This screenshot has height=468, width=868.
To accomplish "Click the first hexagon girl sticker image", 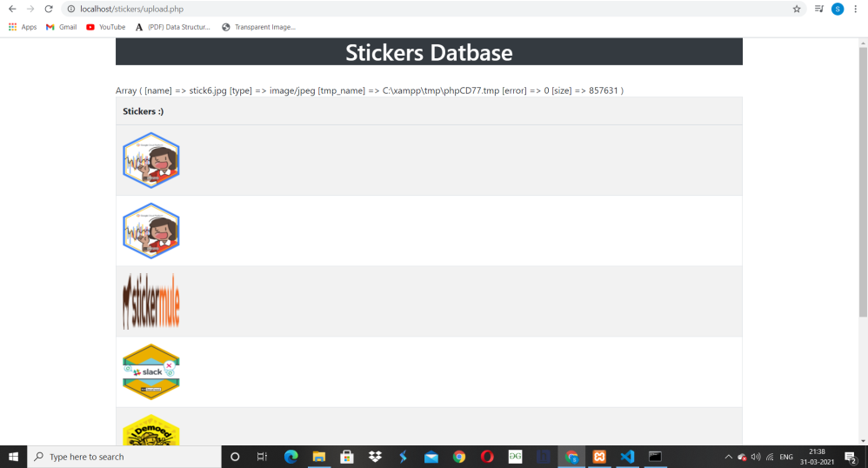I will click(x=151, y=160).
